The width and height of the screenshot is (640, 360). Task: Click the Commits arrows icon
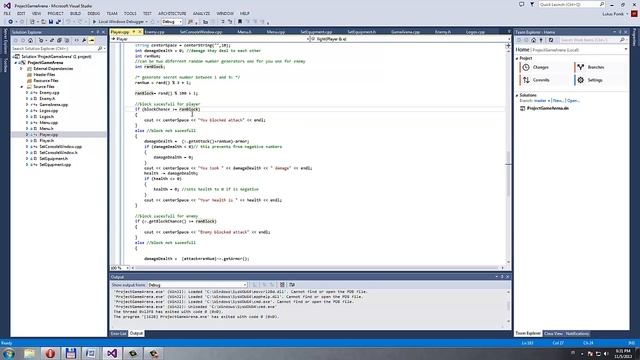tap(526, 80)
